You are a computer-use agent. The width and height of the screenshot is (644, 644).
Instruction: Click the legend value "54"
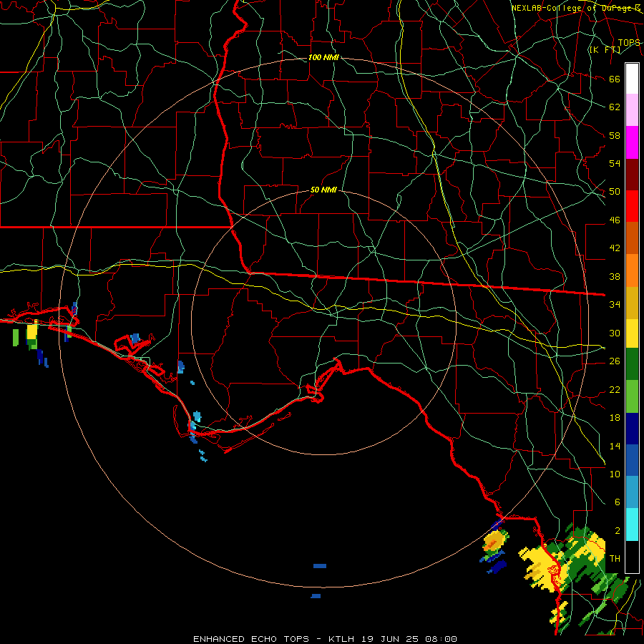pos(615,163)
